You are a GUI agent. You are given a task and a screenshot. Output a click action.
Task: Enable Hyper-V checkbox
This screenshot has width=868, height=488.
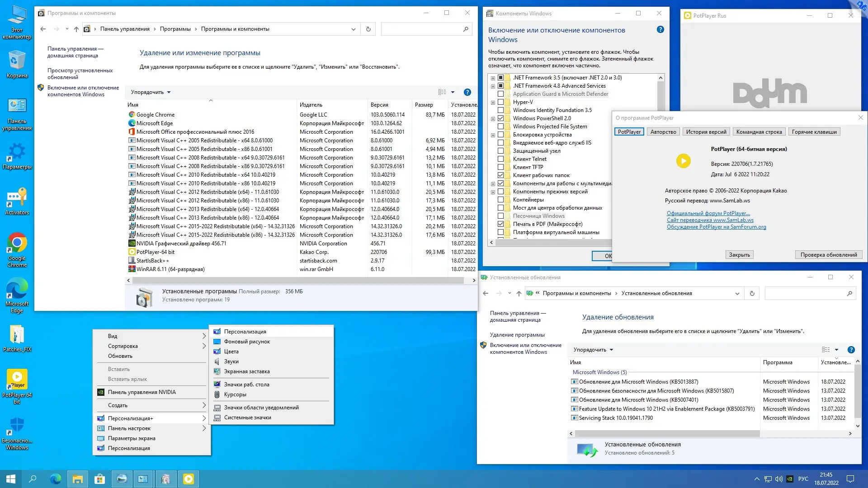(500, 102)
